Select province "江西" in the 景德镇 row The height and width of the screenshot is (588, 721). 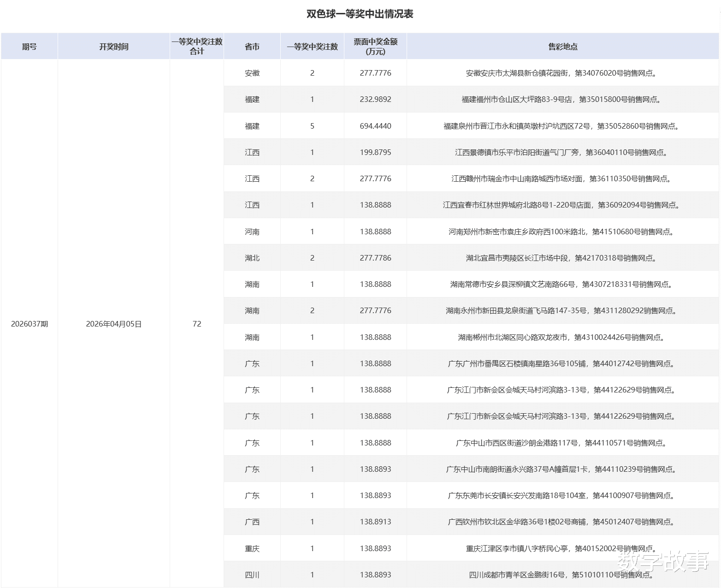point(252,152)
